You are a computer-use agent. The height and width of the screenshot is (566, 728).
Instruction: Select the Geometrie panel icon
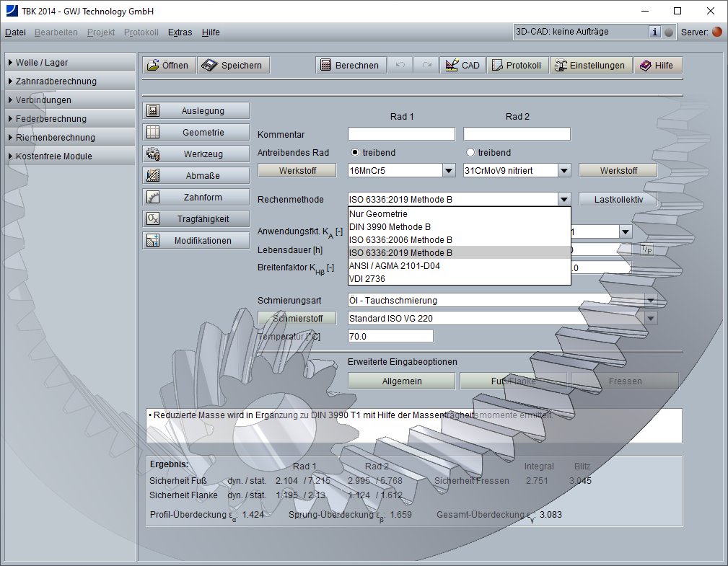152,132
